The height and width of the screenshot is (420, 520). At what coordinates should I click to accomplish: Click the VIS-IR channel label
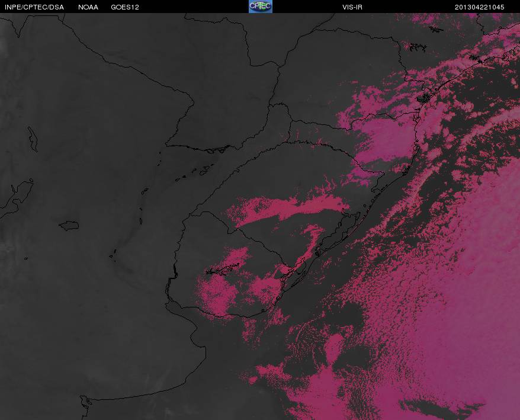352,7
